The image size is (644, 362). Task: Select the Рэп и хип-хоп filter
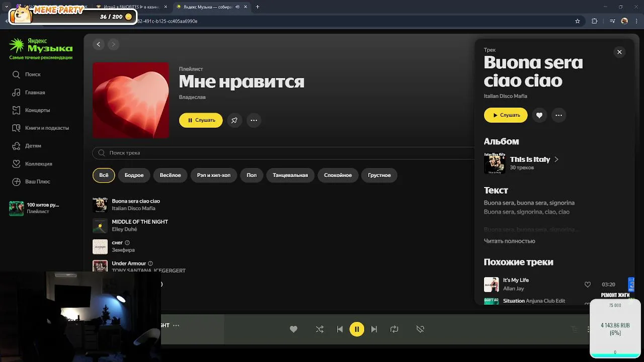coord(214,175)
